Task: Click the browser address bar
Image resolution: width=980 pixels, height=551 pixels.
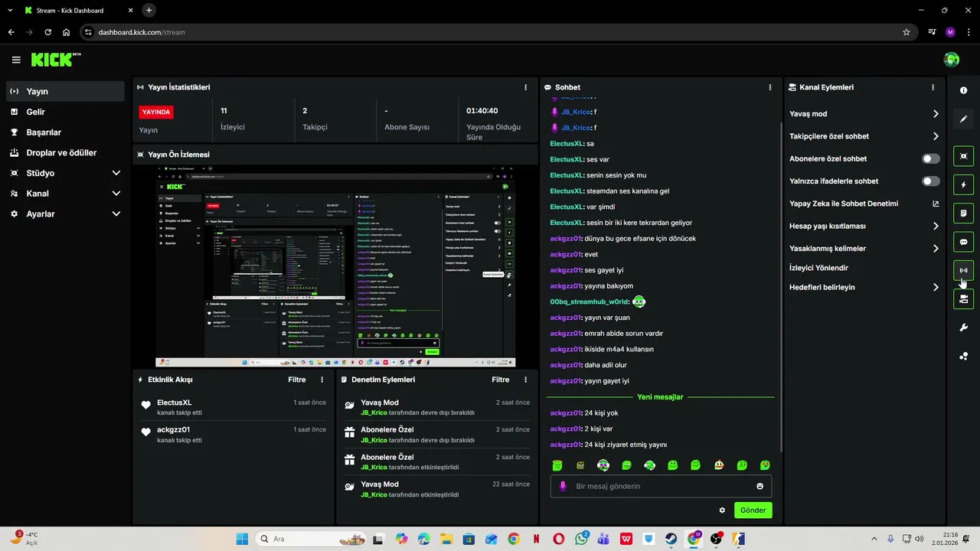Action: [498, 32]
